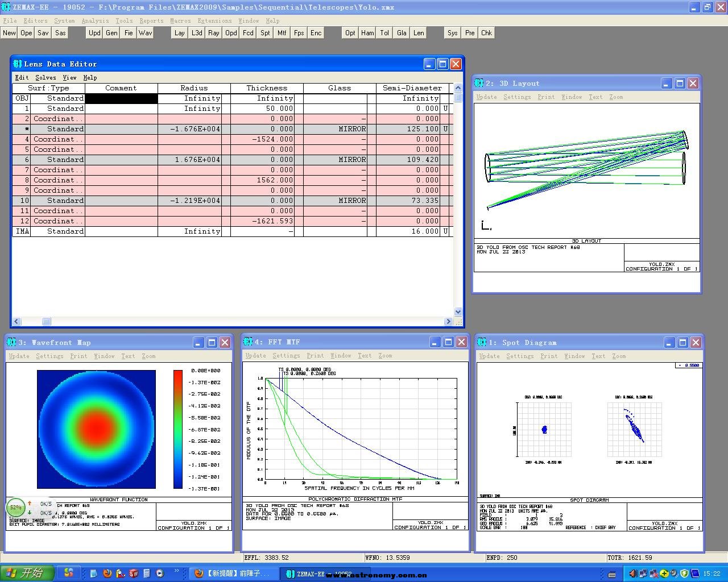The width and height of the screenshot is (728, 582).
Task: Open Field data with the Fie button
Action: [x=129, y=33]
